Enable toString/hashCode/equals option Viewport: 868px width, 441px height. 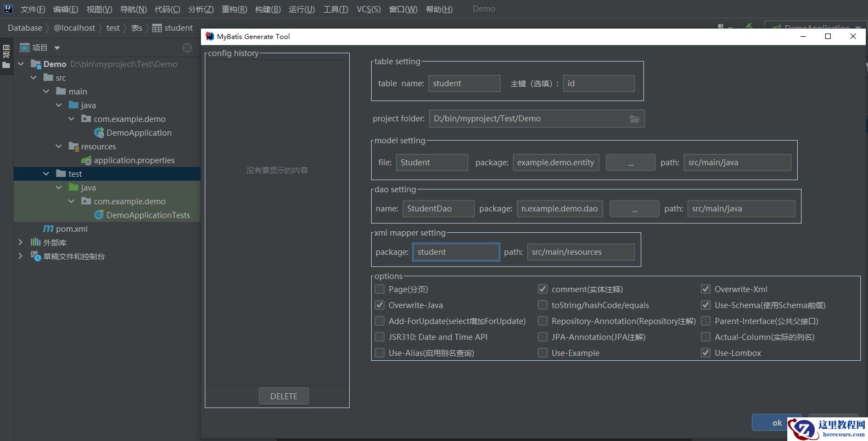(x=542, y=305)
